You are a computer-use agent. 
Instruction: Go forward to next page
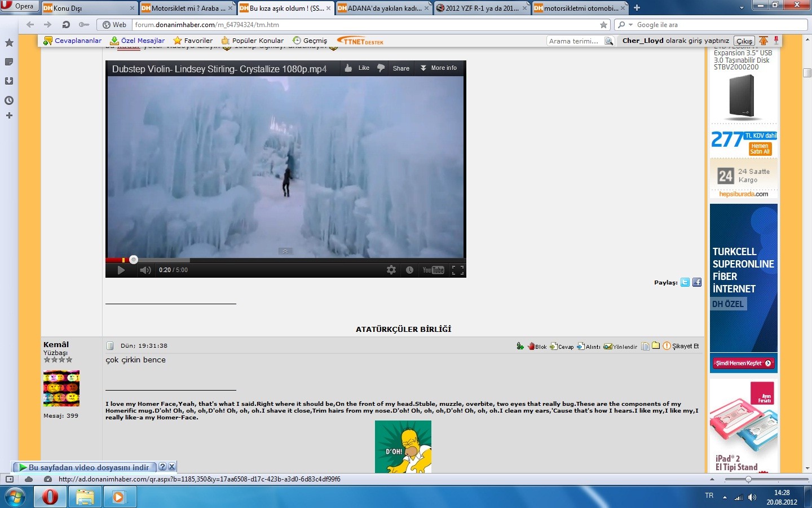point(48,25)
